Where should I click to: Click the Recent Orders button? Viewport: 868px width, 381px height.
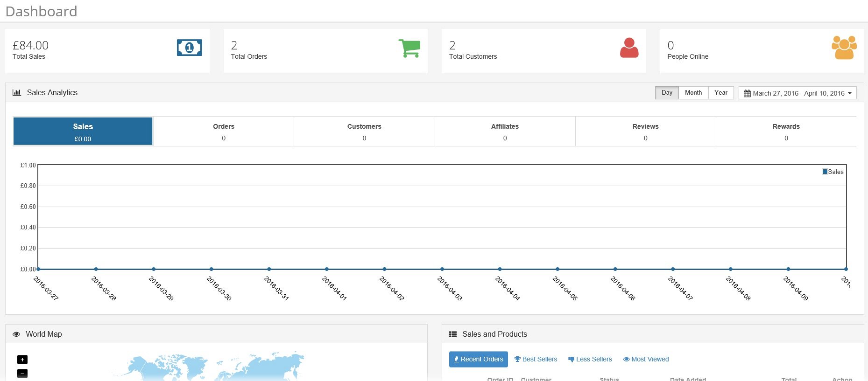coord(478,359)
